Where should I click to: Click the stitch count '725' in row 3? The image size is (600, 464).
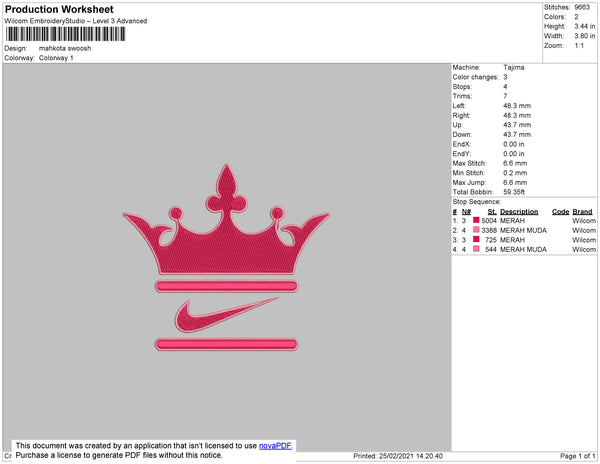click(491, 240)
